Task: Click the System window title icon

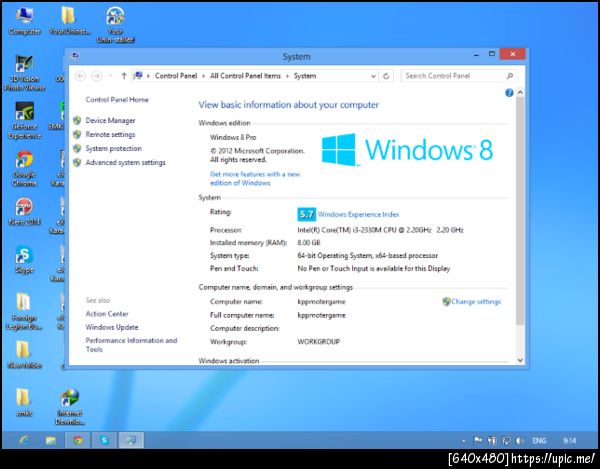Action: 75,56
